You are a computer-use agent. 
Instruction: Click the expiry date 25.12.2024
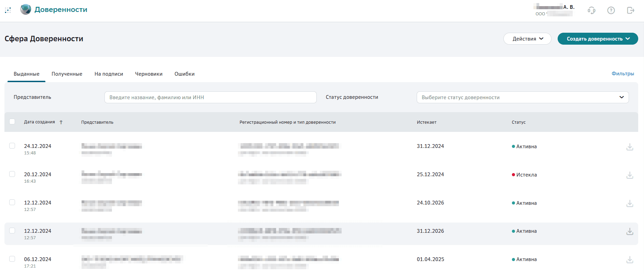pos(430,174)
